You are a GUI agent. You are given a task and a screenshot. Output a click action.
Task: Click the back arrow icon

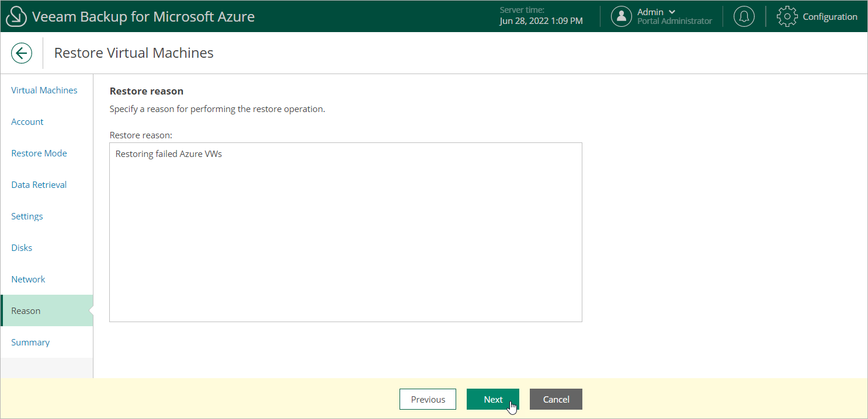tap(22, 53)
